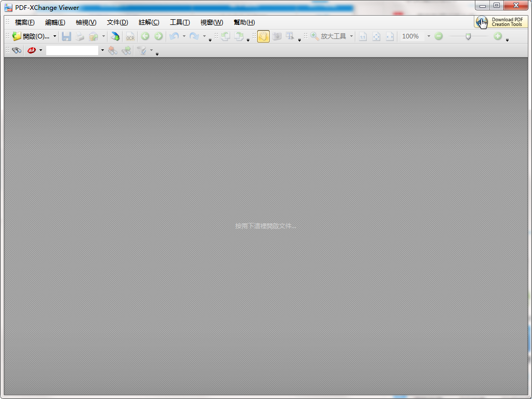Click the green zoom out minus button

click(x=438, y=36)
